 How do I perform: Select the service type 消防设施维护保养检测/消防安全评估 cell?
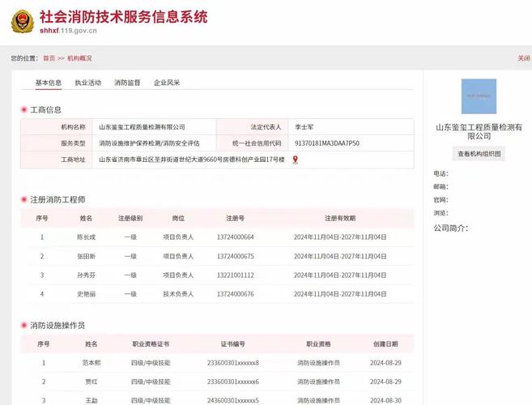coord(155,143)
